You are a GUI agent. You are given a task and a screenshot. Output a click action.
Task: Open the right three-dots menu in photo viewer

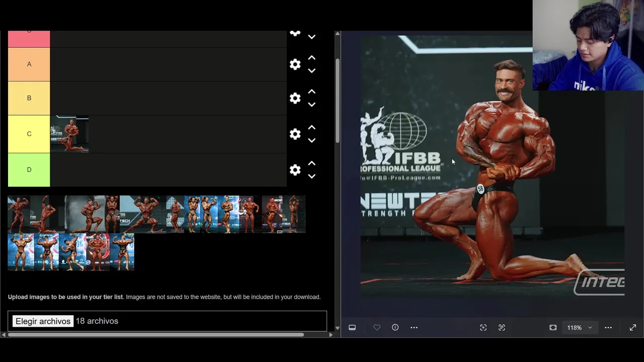pos(608,327)
